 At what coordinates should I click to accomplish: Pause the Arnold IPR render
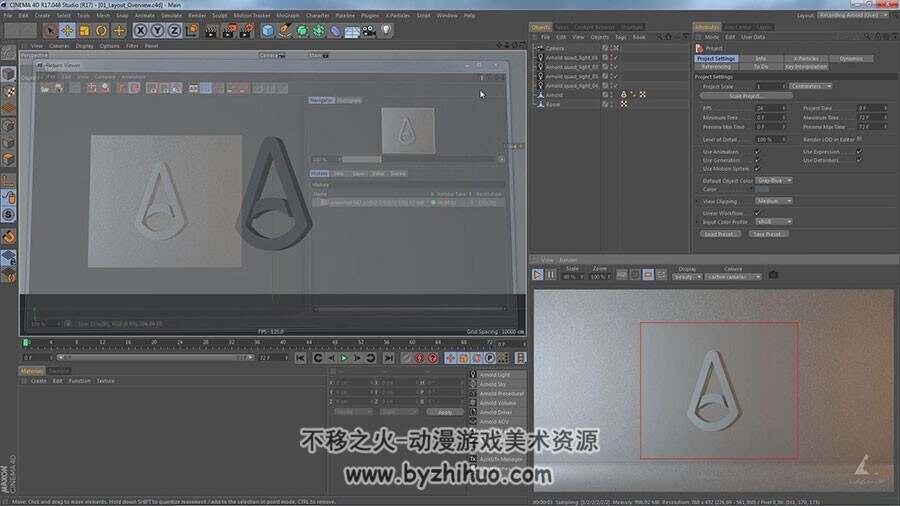pyautogui.click(x=550, y=275)
